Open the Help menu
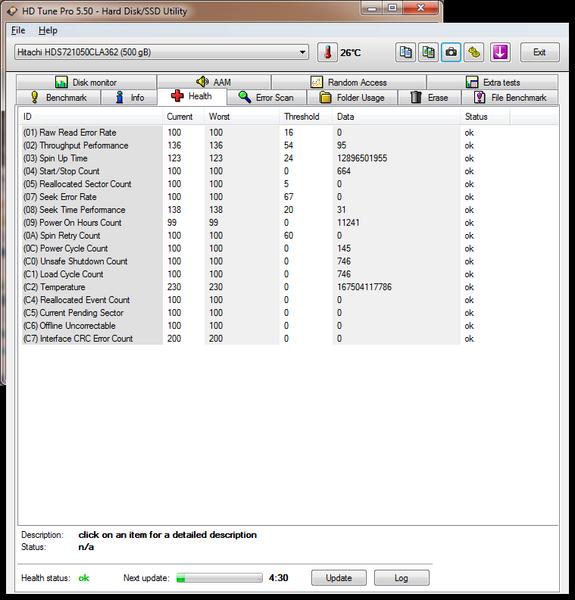This screenshot has width=575, height=600. [x=48, y=30]
